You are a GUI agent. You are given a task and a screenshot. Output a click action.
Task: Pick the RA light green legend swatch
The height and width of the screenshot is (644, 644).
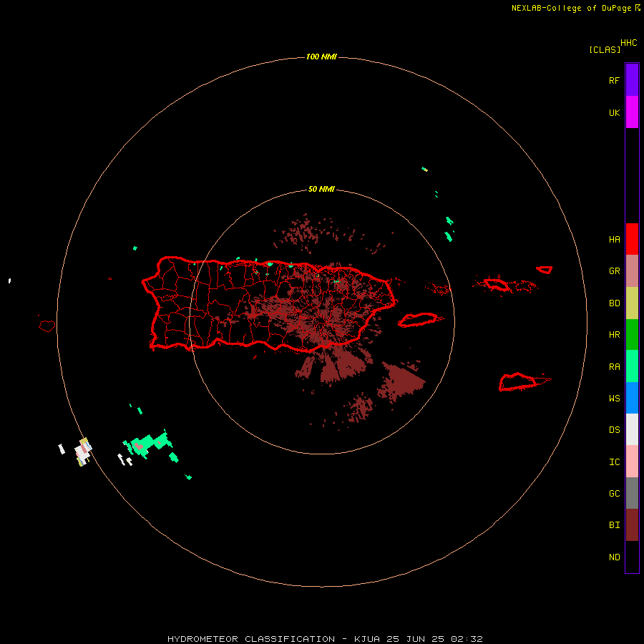632,366
